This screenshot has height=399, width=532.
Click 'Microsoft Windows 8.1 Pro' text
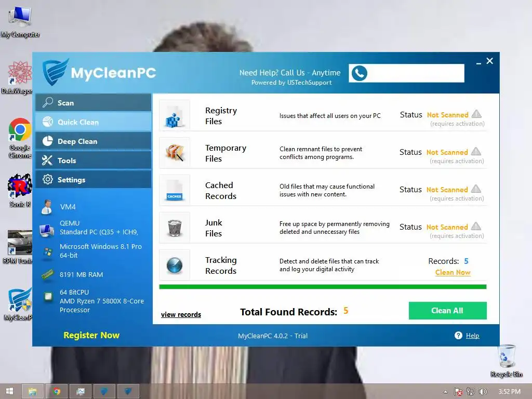point(100,246)
